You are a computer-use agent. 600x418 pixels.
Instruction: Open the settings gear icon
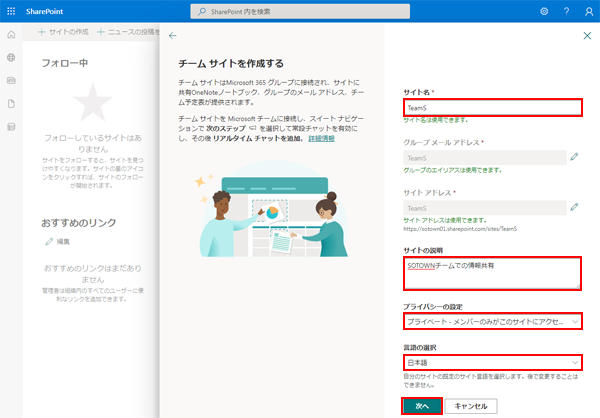click(544, 11)
